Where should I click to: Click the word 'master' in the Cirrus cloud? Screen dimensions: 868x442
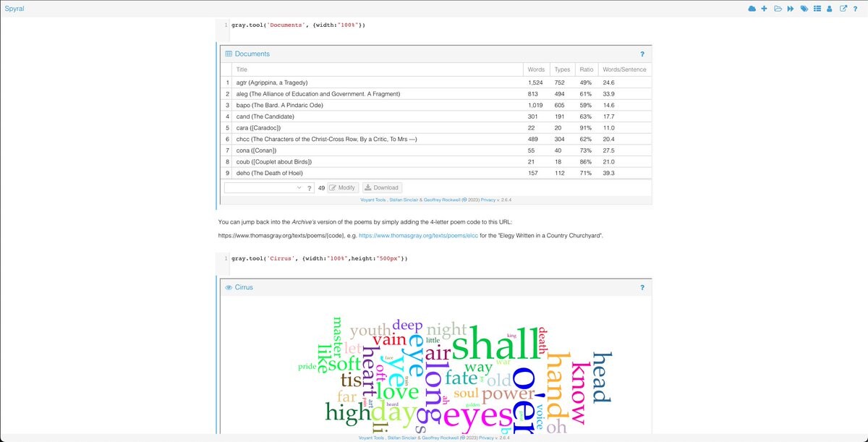click(337, 336)
